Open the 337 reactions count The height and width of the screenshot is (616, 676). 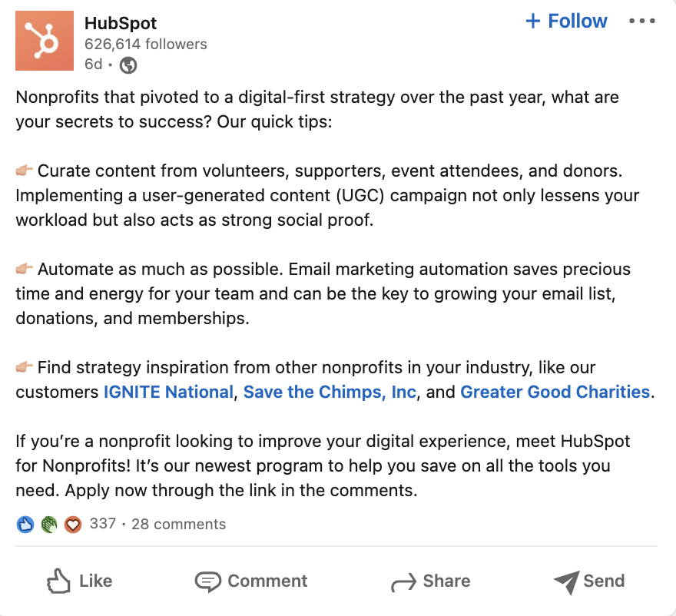coord(102,524)
